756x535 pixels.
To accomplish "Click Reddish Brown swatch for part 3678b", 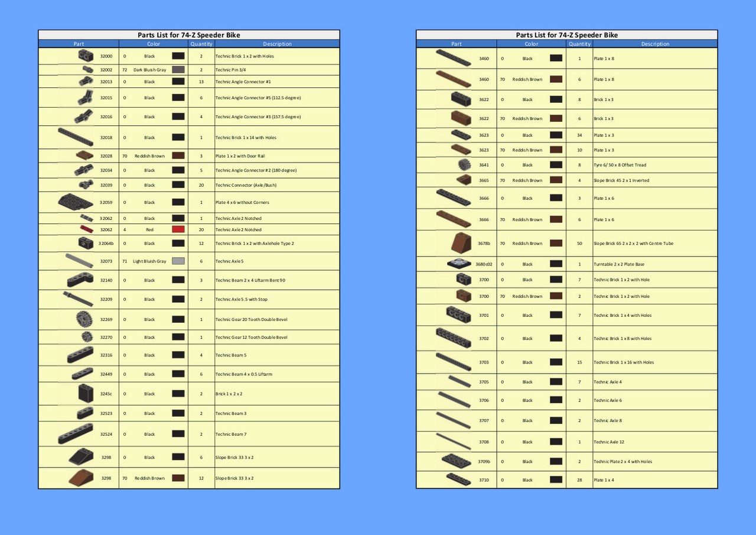I will 556,243.
